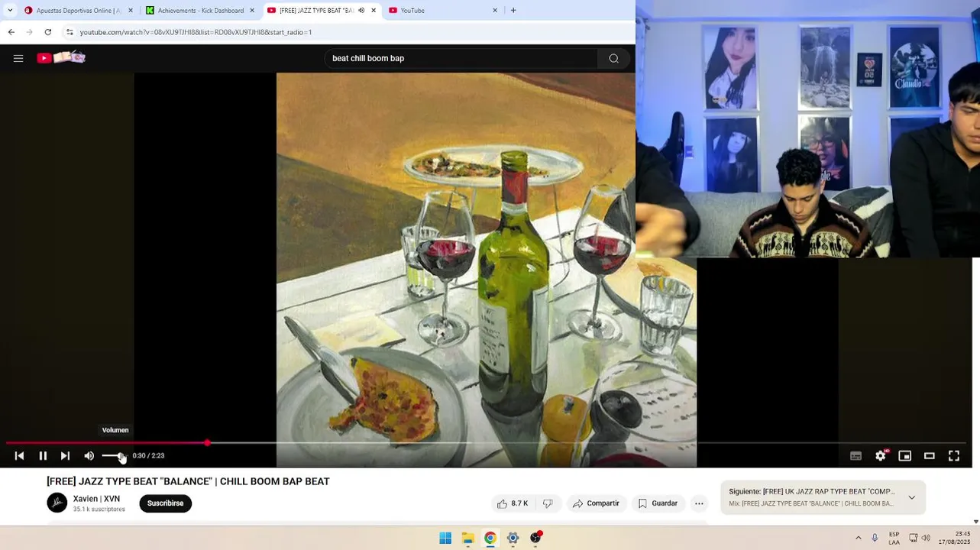Viewport: 980px width, 550px height.
Task: Open a new browser tab
Action: tap(513, 11)
